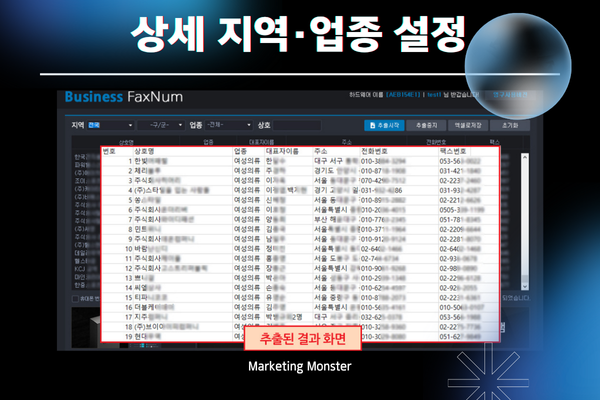Click the 여성의류 category cell in row 10
Image resolution: width=600 pixels, height=400 pixels.
pos(247,249)
